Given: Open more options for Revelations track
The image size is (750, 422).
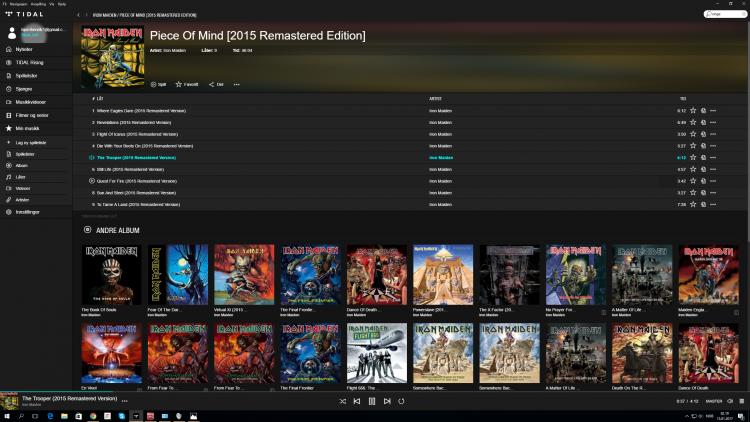Looking at the screenshot, I should point(713,122).
